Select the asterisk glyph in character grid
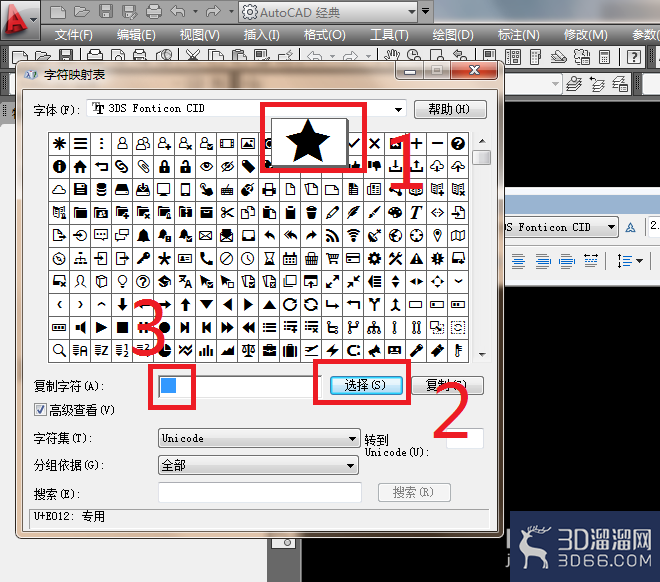The height and width of the screenshot is (582, 660). click(x=59, y=144)
